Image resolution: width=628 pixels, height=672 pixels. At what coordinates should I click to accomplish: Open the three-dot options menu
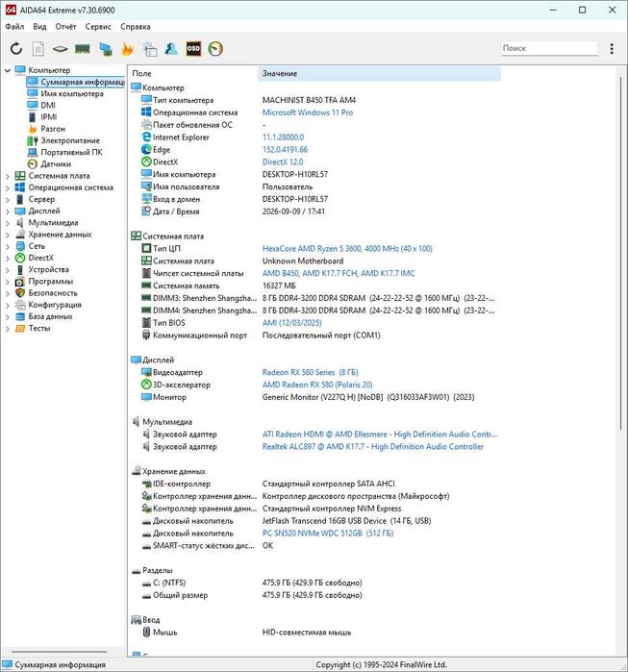tap(612, 48)
